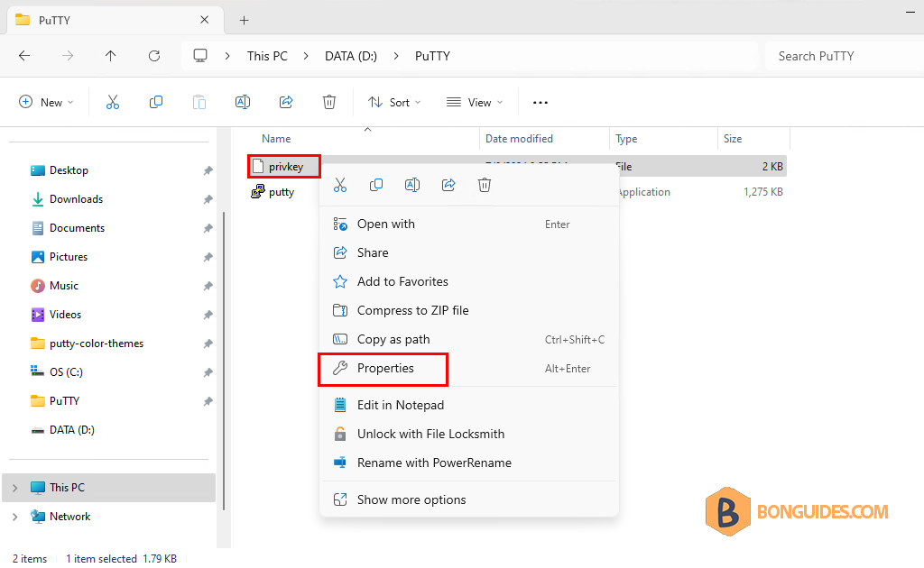This screenshot has width=924, height=568.
Task: Go back with the left arrow button
Action: point(24,56)
